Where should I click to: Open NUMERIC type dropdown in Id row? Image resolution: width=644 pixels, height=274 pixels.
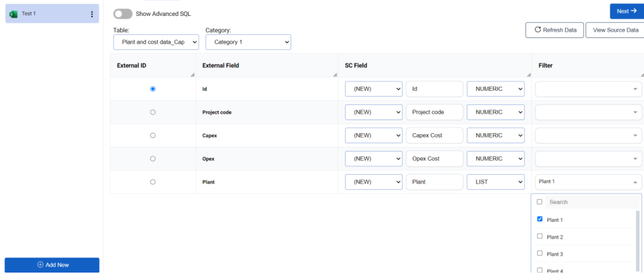coord(496,89)
